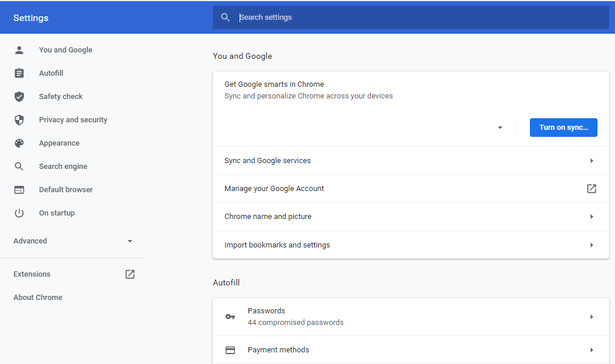Open Chrome name and picture row

click(x=410, y=217)
